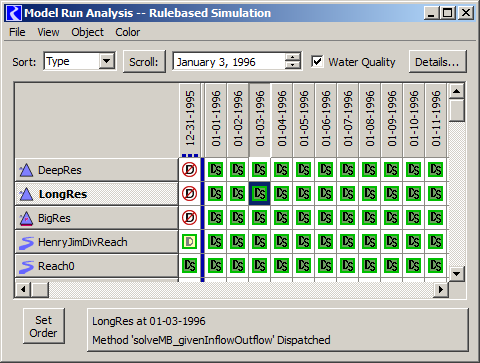Click HenryJimDivReach 12-31-1995 yellow D cell
The image size is (480, 363).
[190, 242]
